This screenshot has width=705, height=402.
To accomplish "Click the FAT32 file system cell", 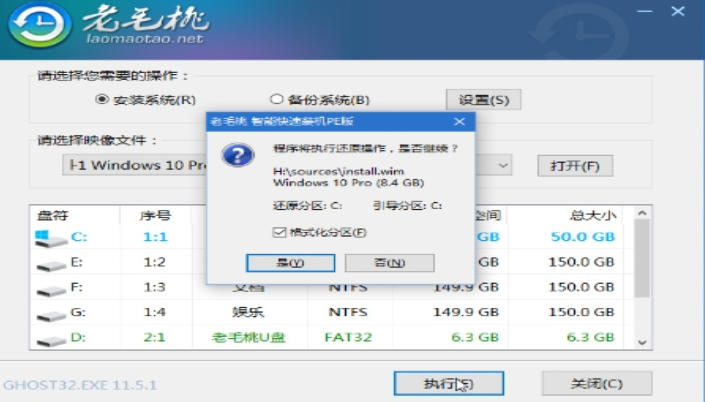I will 348,337.
